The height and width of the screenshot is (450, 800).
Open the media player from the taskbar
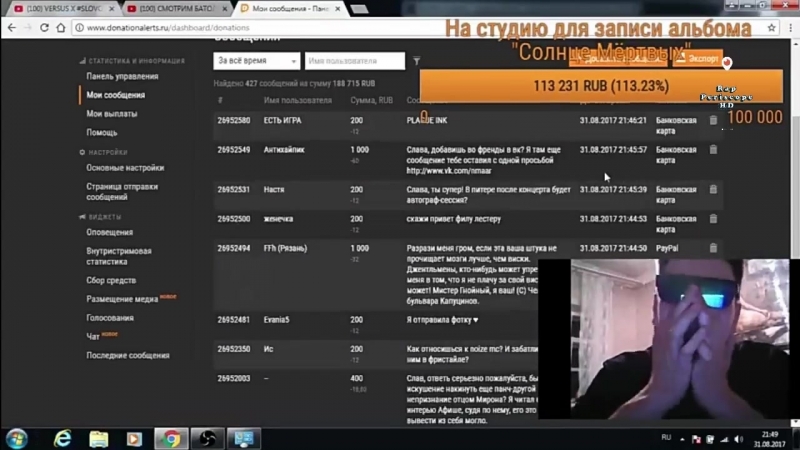pos(134,439)
